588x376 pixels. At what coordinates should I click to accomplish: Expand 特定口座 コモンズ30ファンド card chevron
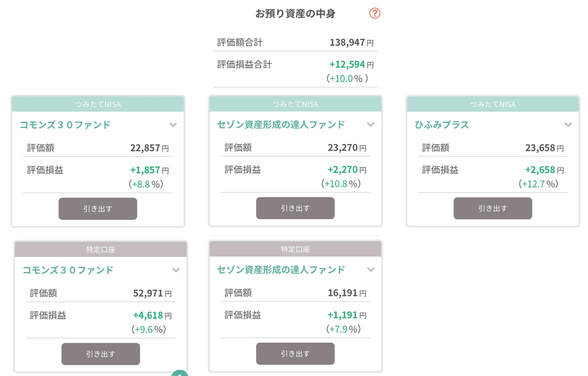(176, 270)
